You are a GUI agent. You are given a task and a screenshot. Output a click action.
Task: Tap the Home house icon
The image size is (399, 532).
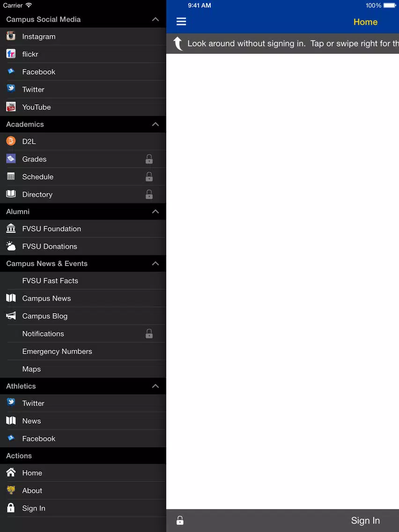(11, 472)
